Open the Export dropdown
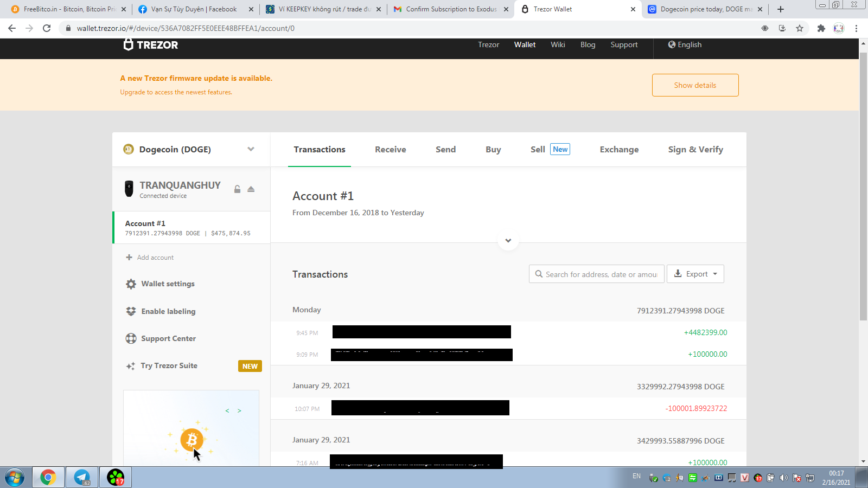The image size is (868, 488). pos(695,274)
